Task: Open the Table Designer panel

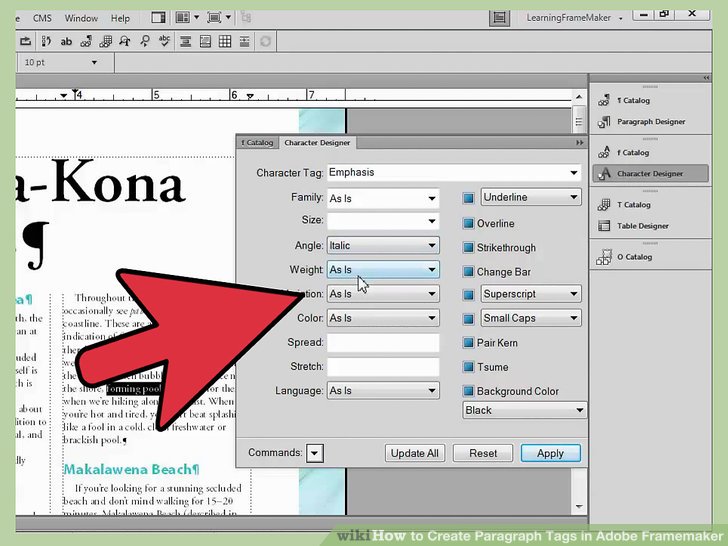Action: [x=642, y=226]
